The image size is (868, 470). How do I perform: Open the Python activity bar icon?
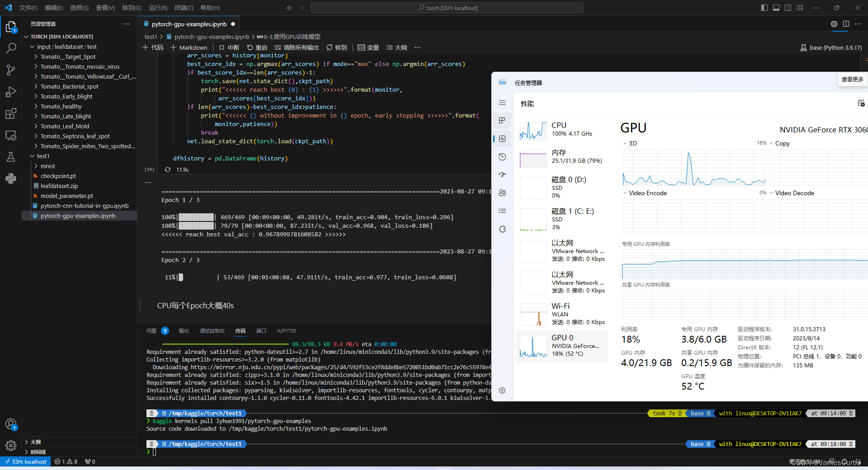[11, 179]
